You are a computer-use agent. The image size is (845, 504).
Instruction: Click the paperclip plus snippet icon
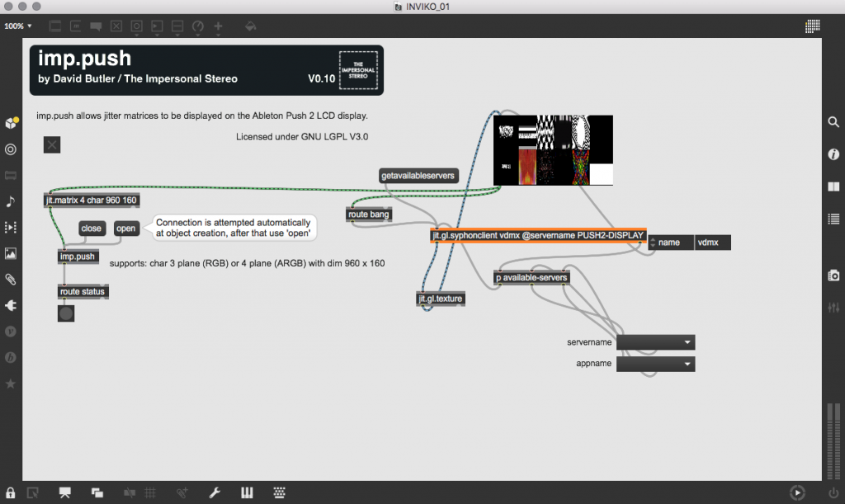(x=182, y=492)
